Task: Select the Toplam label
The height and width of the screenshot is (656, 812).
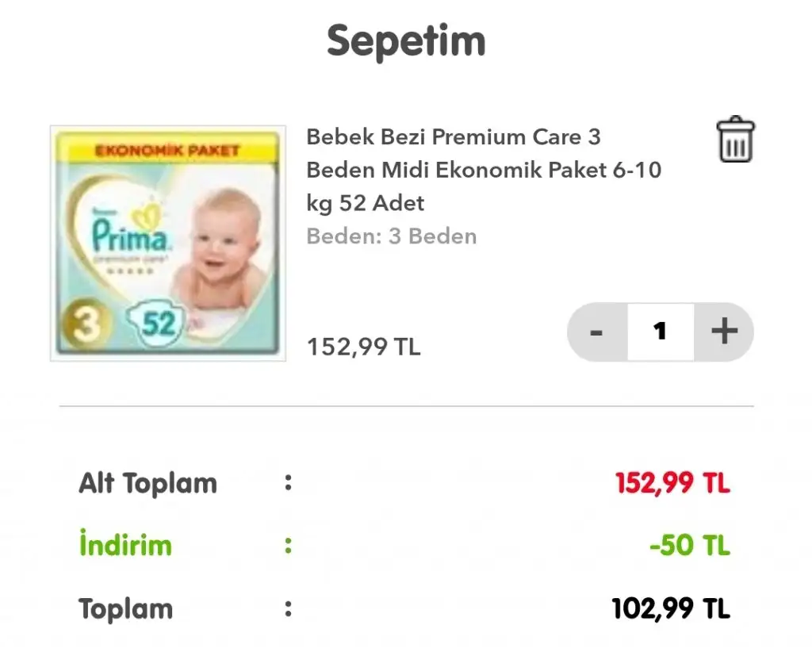Action: 125,609
